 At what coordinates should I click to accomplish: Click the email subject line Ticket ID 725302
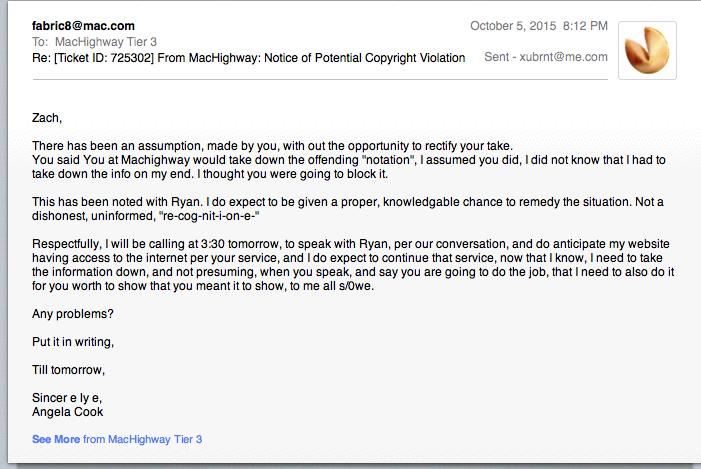[x=249, y=58]
